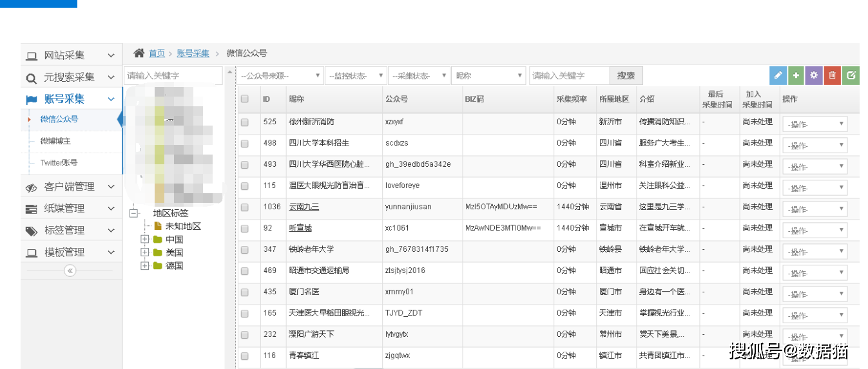Image resolution: width=868 pixels, height=369 pixels.
Task: Click the purple gear settings icon
Action: pos(814,76)
